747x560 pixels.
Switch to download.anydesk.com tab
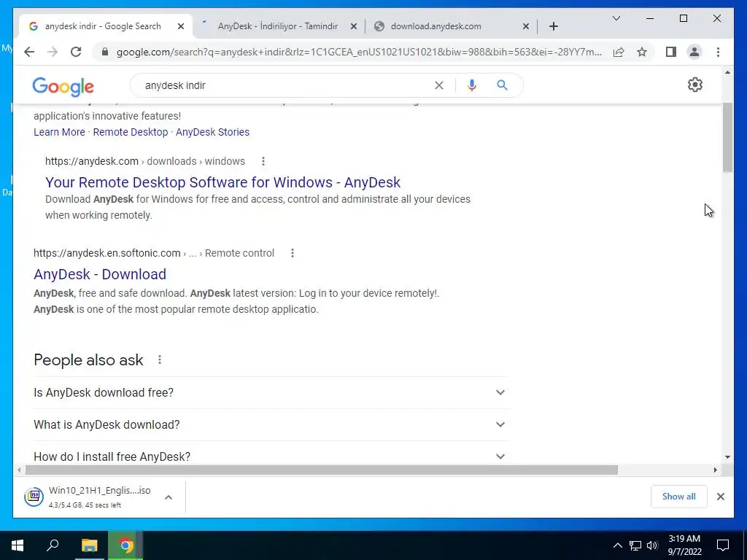coord(436,26)
